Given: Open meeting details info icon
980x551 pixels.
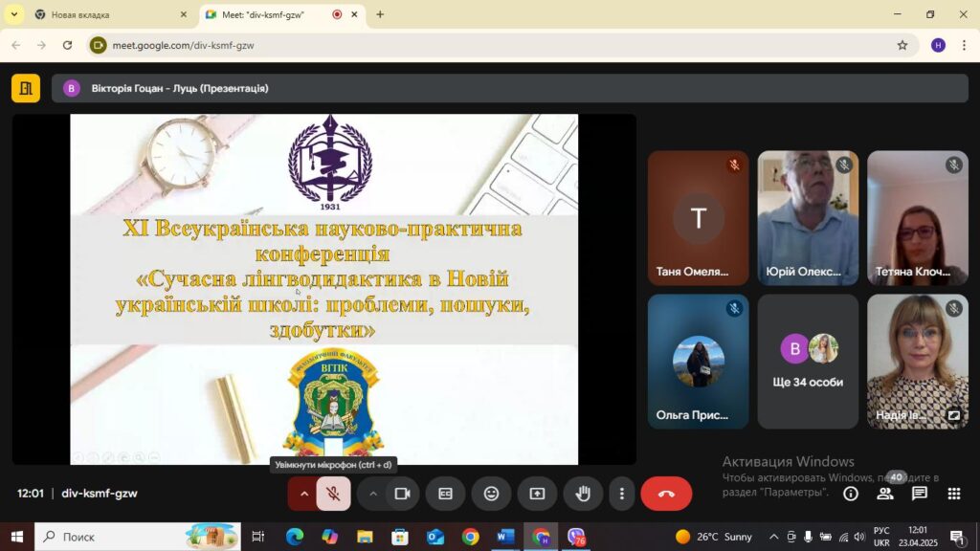Looking at the screenshot, I should (851, 494).
